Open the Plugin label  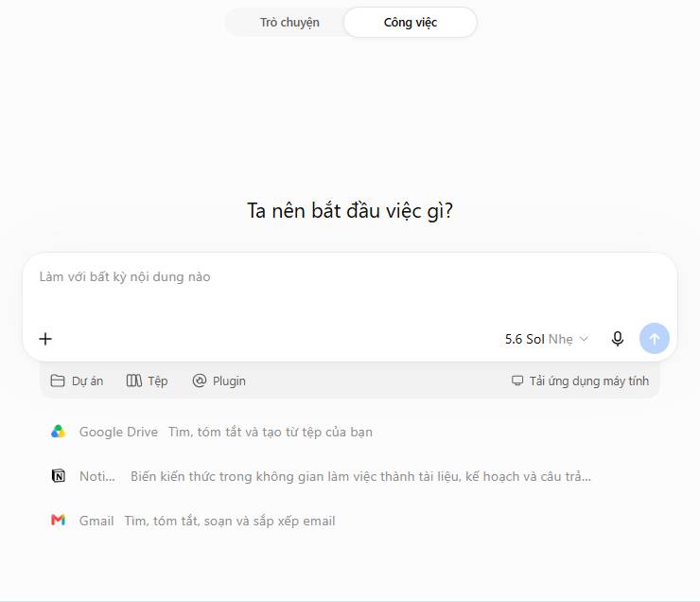[229, 381]
